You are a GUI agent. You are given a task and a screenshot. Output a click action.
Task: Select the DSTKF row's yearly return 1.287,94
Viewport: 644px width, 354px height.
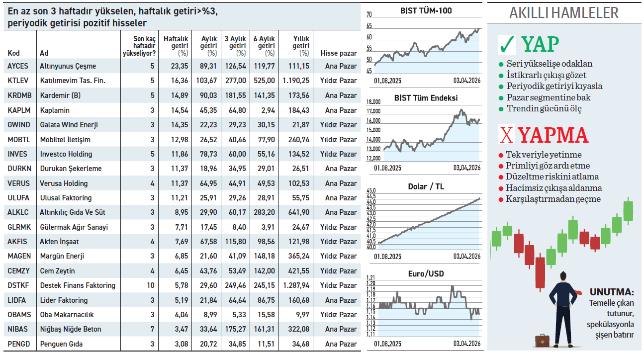click(x=295, y=285)
